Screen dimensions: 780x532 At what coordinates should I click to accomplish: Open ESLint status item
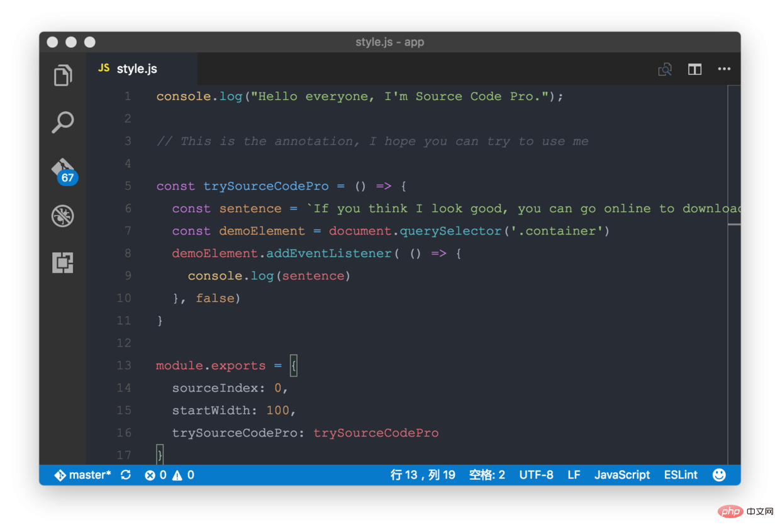pyautogui.click(x=681, y=475)
